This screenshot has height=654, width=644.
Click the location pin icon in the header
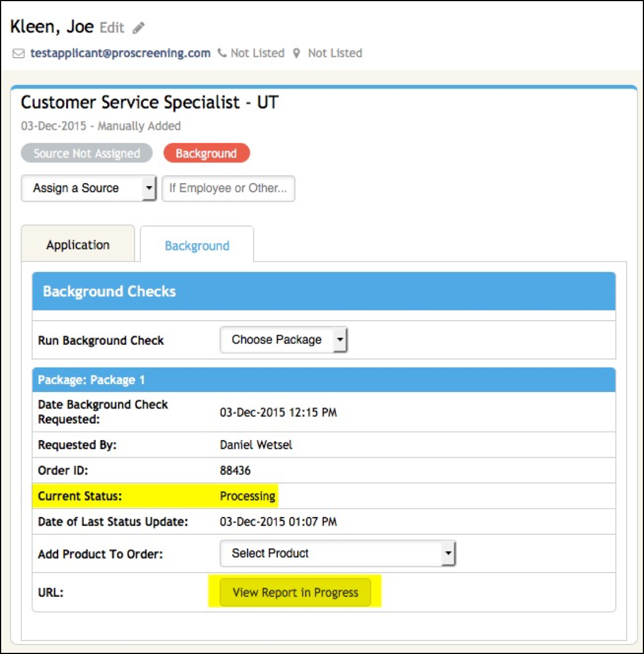click(x=296, y=53)
